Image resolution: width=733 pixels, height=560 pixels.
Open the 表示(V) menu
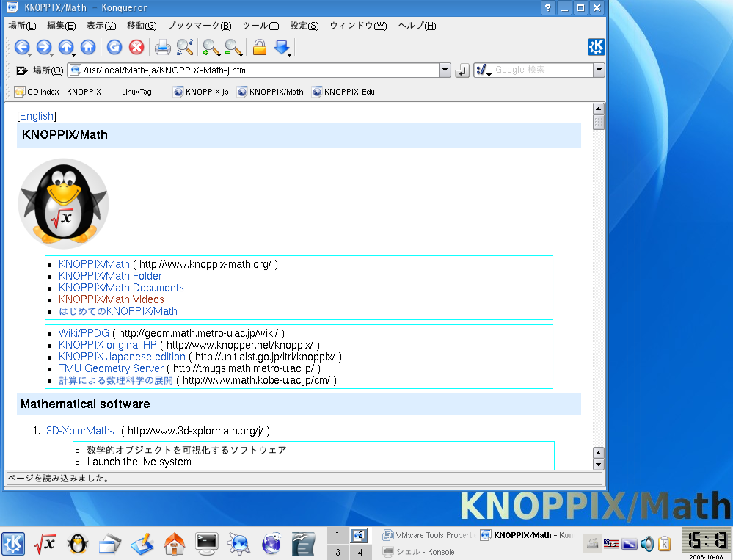point(101,26)
